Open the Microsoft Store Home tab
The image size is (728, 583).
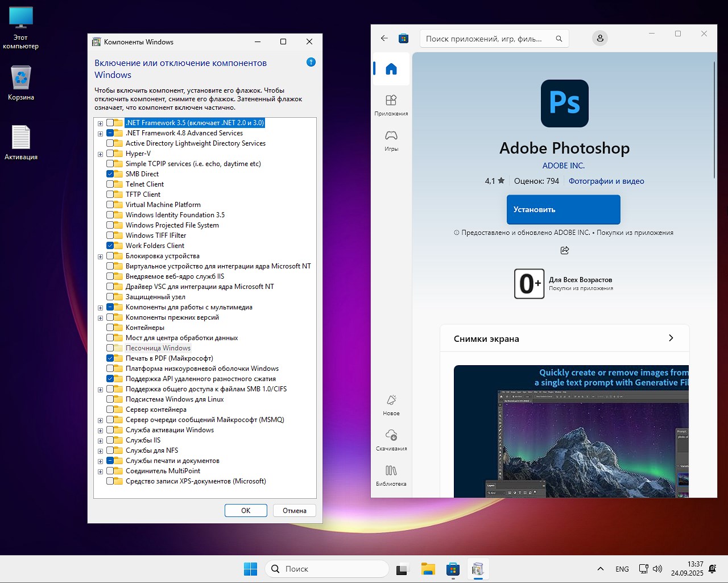391,69
